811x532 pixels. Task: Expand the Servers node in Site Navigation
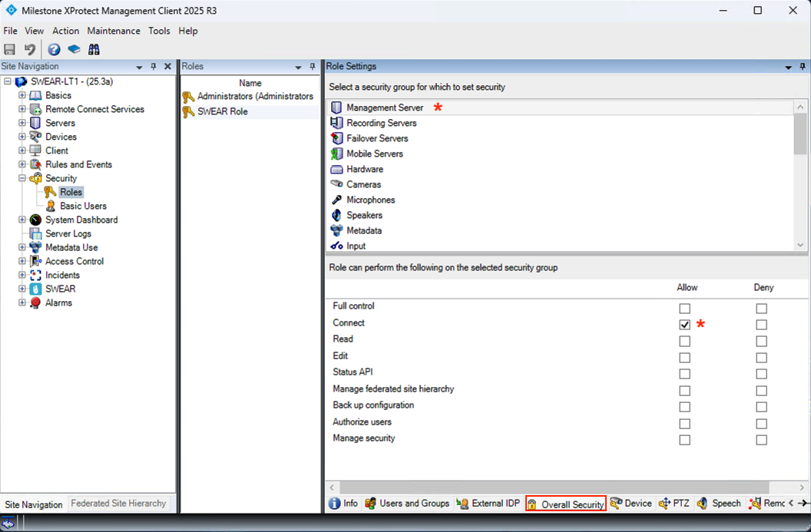point(22,123)
